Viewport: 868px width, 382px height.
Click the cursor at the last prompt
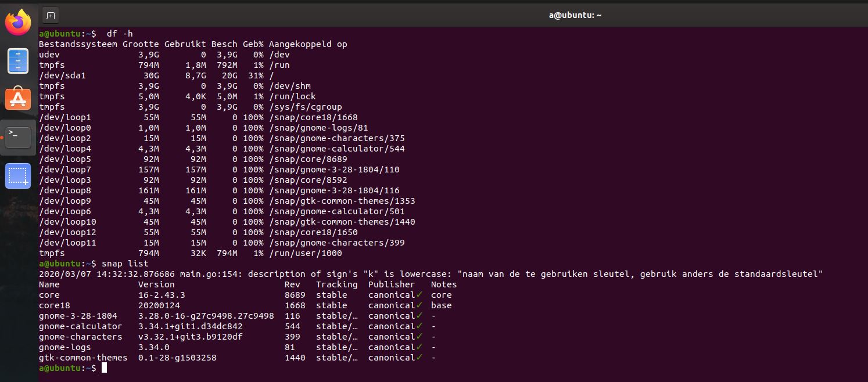click(105, 368)
